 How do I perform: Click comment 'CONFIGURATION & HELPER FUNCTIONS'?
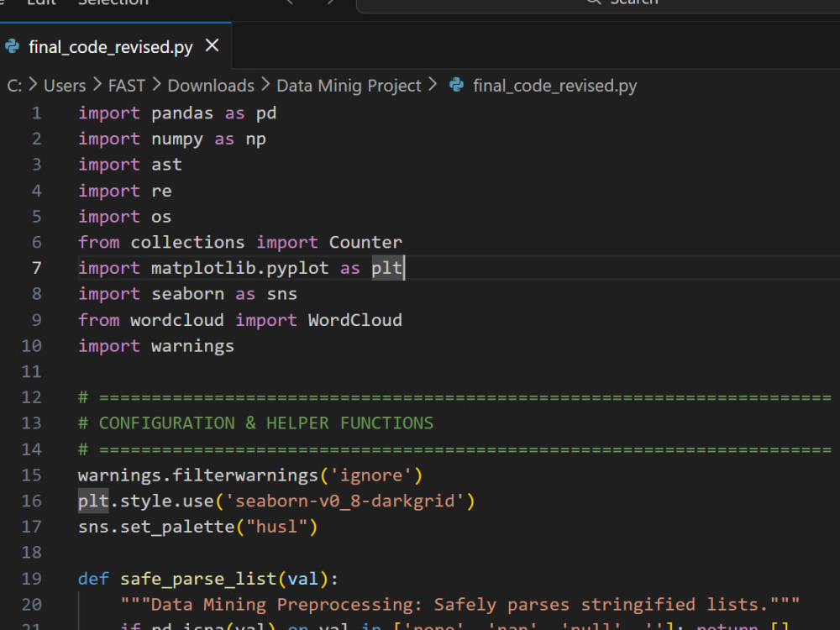(x=265, y=423)
